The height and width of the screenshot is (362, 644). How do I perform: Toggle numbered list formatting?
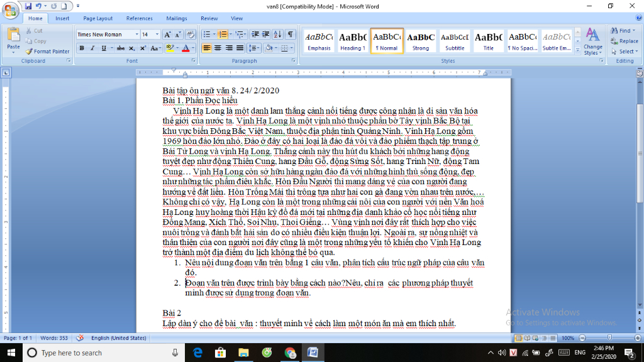(223, 35)
